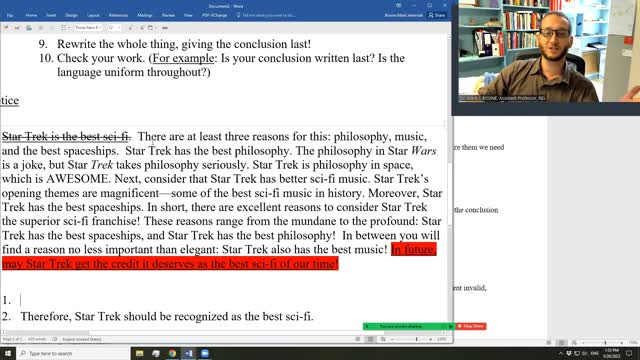Switch to the Home ribbon tab
The image size is (640, 360).
tap(31, 15)
